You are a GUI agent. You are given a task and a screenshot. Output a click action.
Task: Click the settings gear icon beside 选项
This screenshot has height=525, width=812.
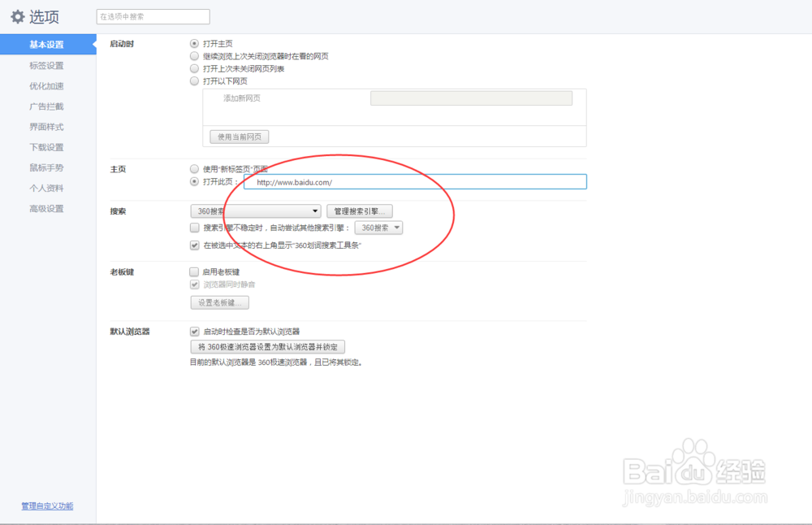(17, 16)
